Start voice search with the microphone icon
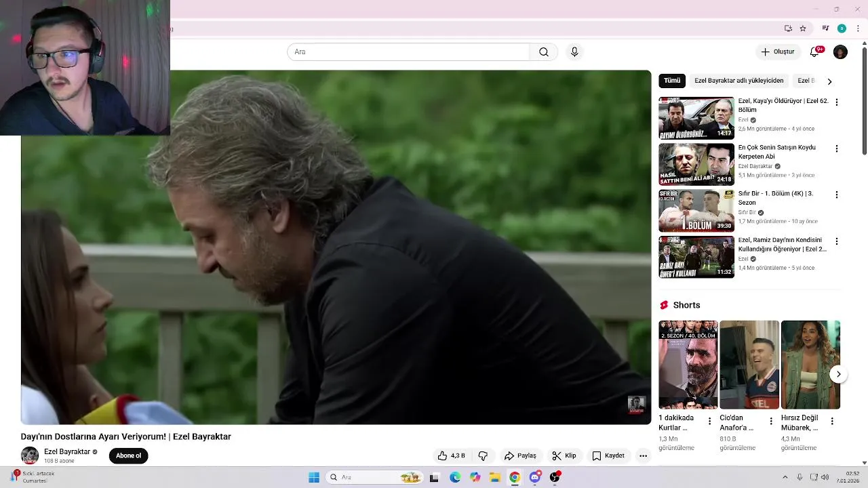Viewport: 868px width, 488px height. coord(574,52)
